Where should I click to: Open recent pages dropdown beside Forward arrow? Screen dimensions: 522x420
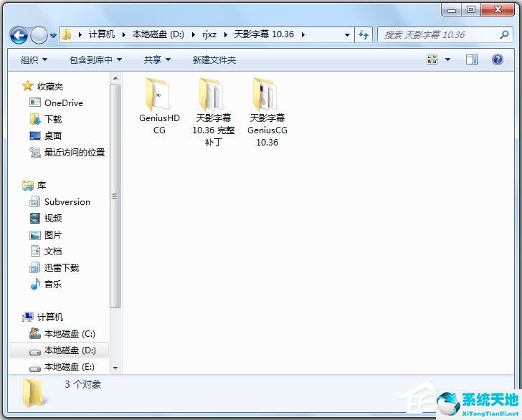[53, 35]
